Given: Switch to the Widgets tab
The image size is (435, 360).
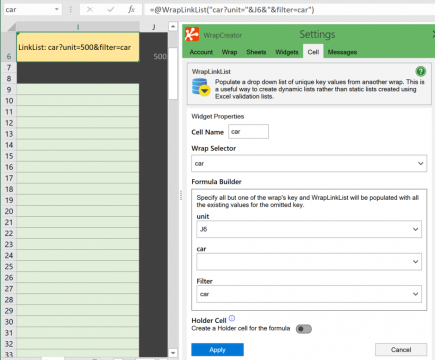Looking at the screenshot, I should click(x=287, y=52).
